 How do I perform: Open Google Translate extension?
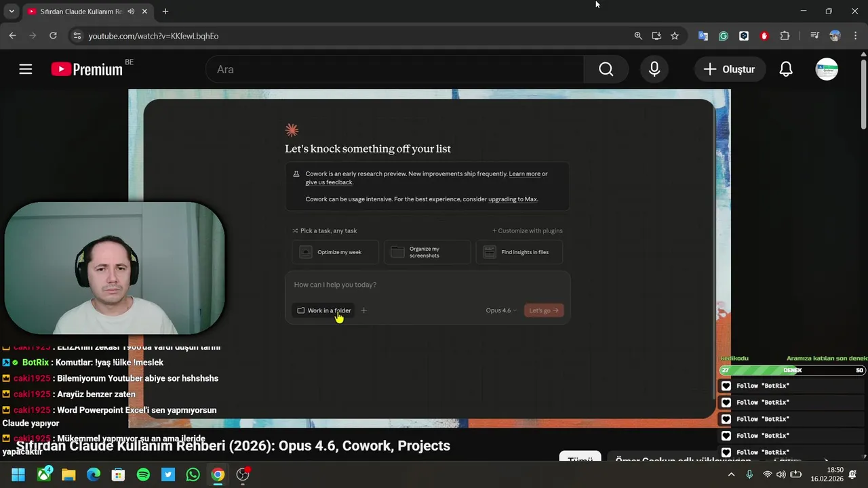[703, 36]
